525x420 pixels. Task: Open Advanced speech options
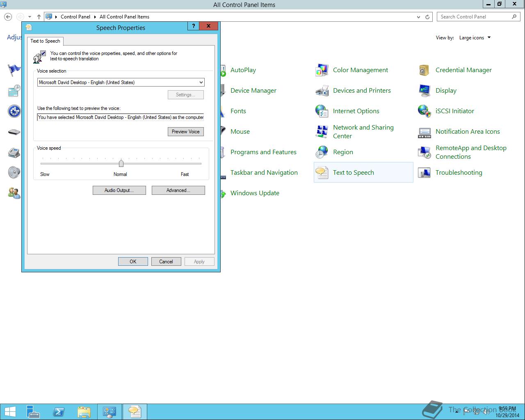178,190
